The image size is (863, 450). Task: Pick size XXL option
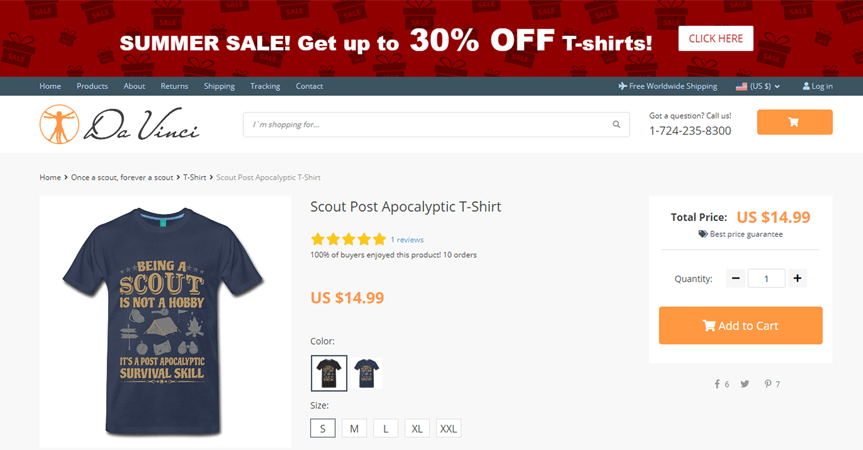pos(448,428)
